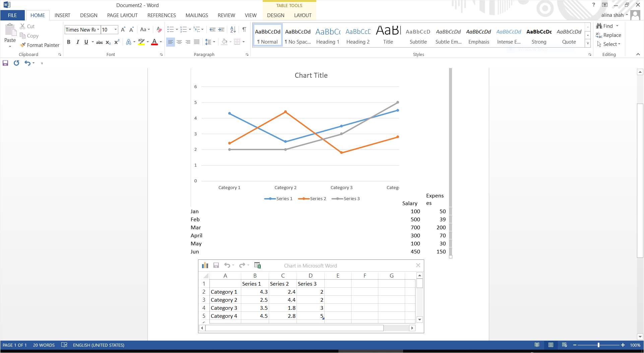Apply the Title style
The width and height of the screenshot is (644, 353).
(388, 36)
